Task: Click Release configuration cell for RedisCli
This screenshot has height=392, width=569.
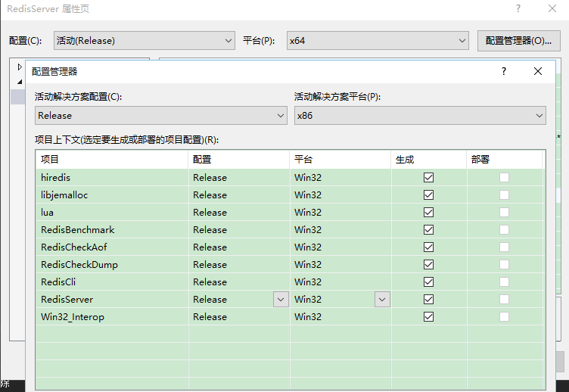Action: pos(239,282)
